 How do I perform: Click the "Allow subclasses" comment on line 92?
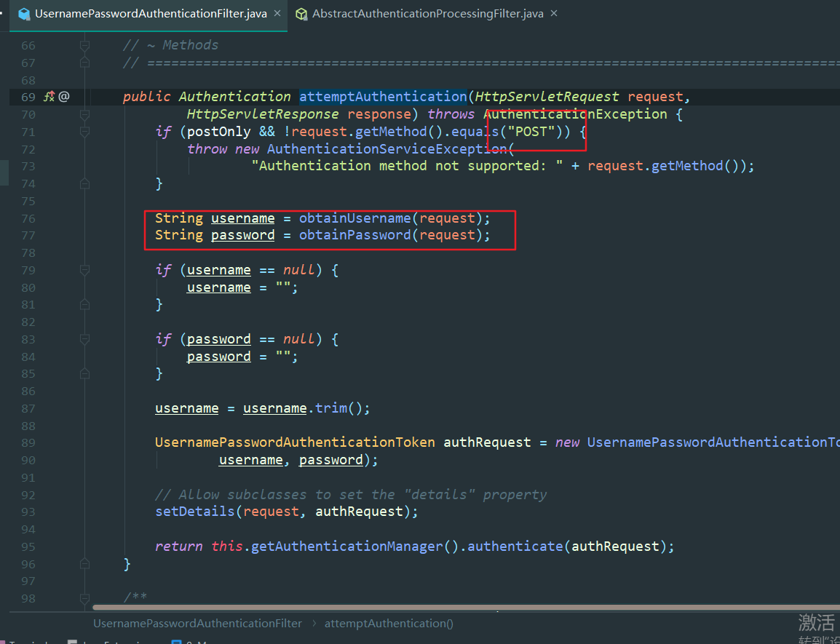click(351, 495)
